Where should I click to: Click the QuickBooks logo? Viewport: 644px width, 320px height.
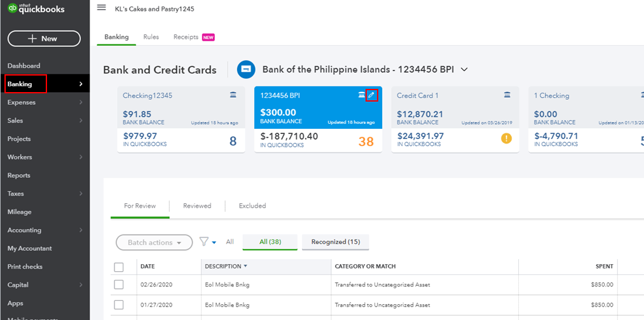pos(36,9)
